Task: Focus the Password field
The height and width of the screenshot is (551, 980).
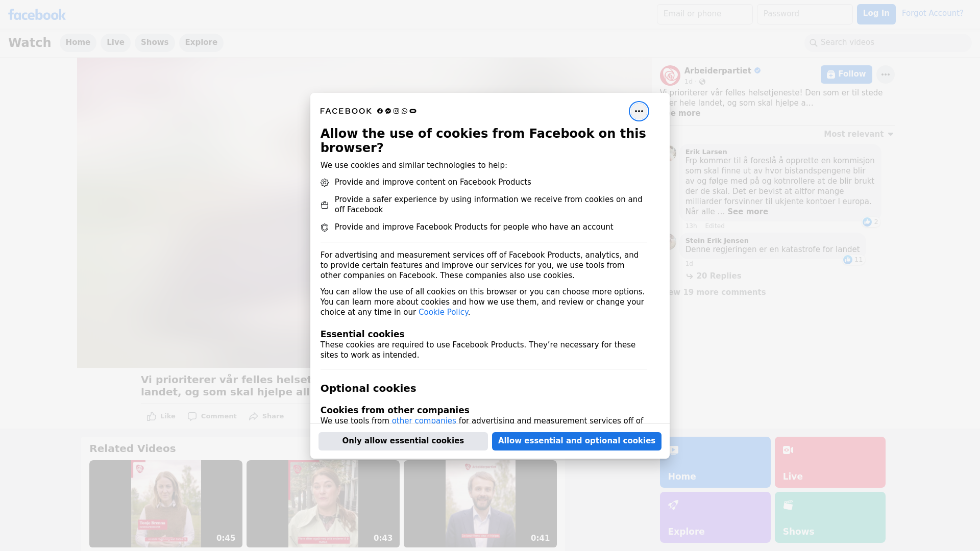Action: (x=804, y=14)
